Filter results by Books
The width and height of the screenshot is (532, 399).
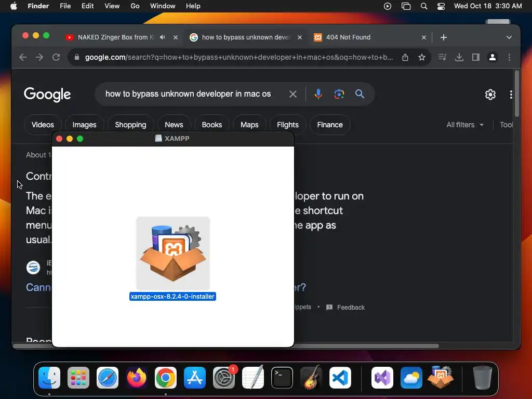point(212,125)
